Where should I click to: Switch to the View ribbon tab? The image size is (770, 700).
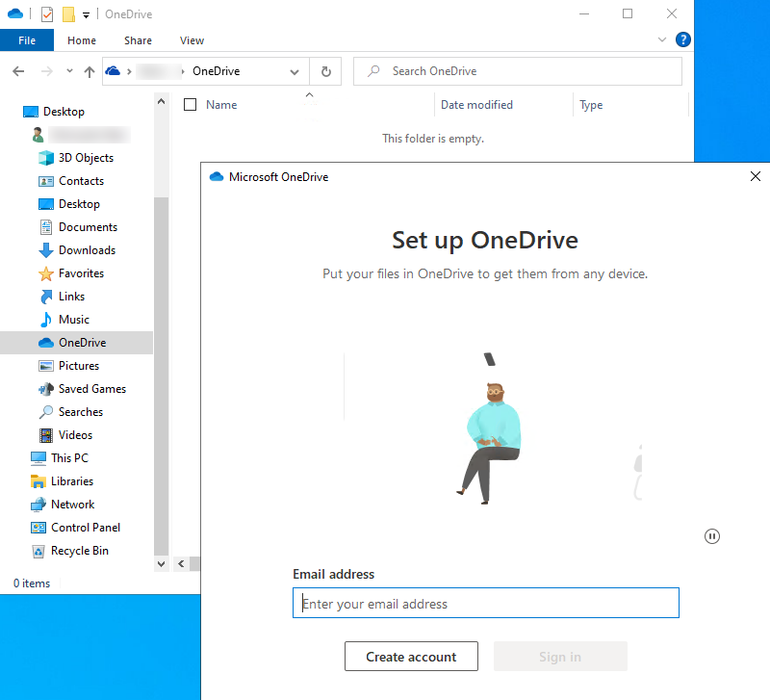coord(192,40)
